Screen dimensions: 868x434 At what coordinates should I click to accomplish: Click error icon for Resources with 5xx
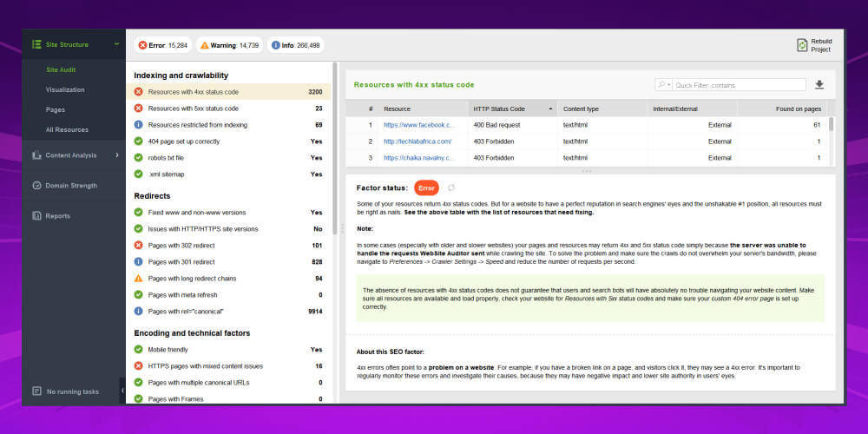pyautogui.click(x=138, y=108)
